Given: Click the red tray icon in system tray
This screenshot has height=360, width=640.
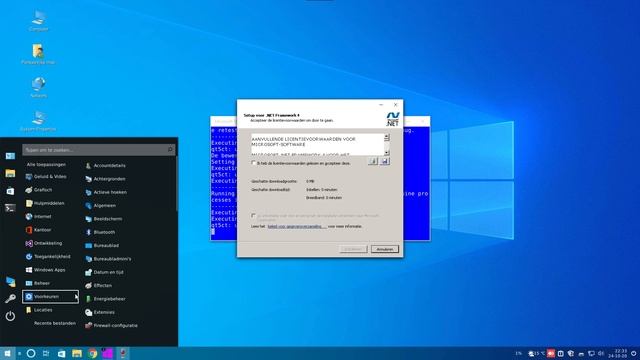Looking at the screenshot, I should [551, 353].
